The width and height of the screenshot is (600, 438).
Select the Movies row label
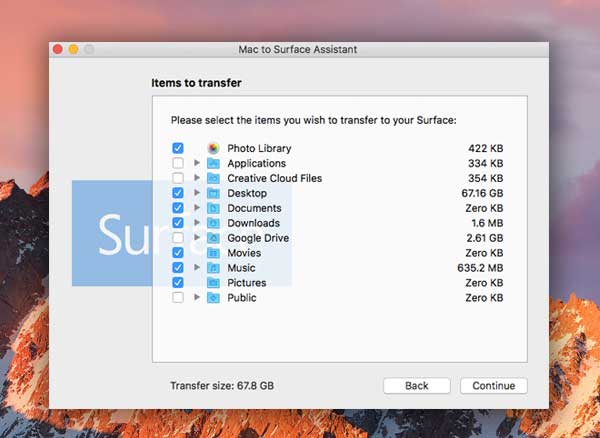coord(244,253)
